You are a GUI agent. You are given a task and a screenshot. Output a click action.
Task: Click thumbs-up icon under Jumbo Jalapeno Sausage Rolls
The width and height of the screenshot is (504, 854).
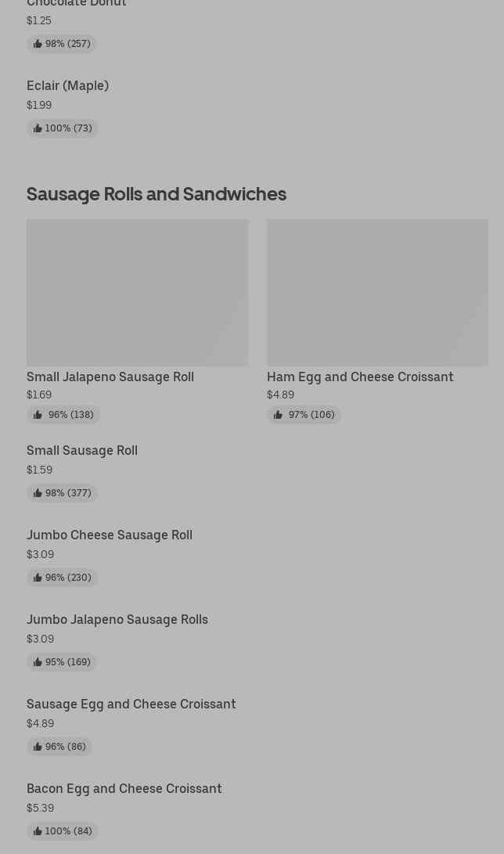pos(38,662)
